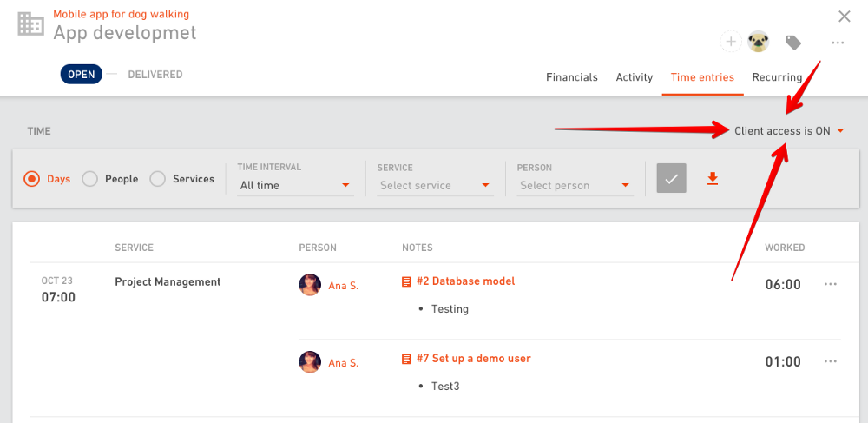
Task: Open options for 06:00 time entry
Action: tap(831, 284)
